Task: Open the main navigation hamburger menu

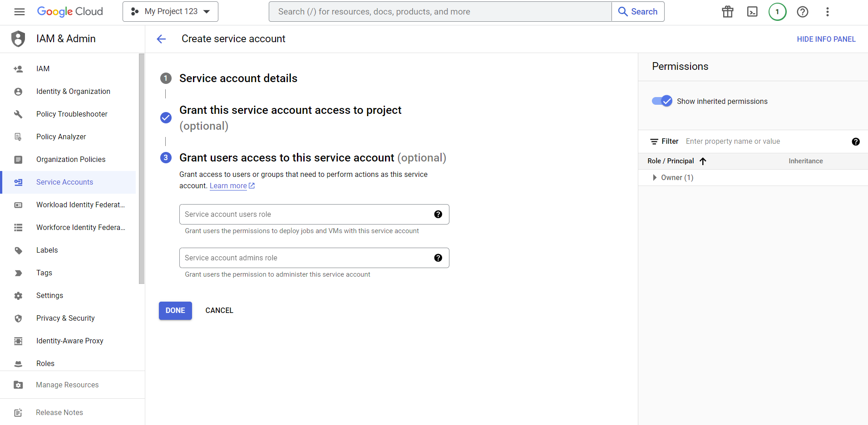Action: click(x=20, y=12)
